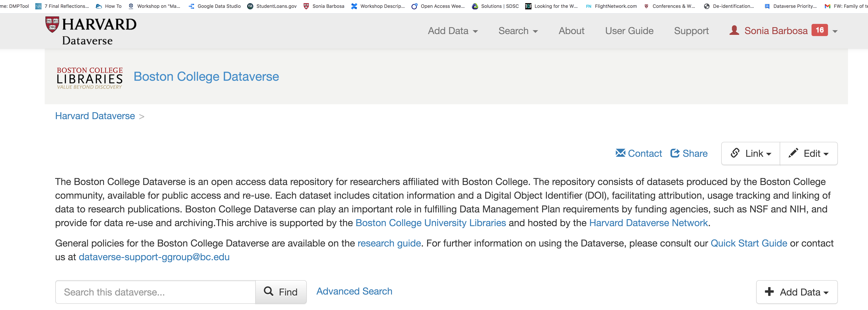The image size is (868, 310).
Task: Navigate to Harvard Dataverse breadcrumb
Action: pyautogui.click(x=95, y=116)
